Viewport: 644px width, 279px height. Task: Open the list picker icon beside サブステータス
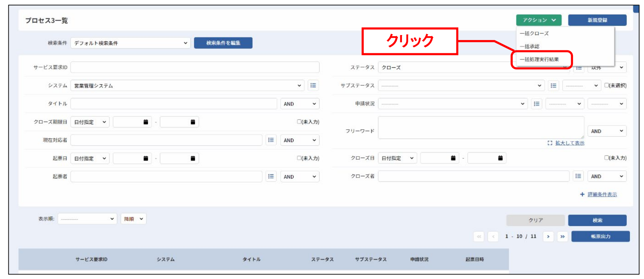[553, 85]
